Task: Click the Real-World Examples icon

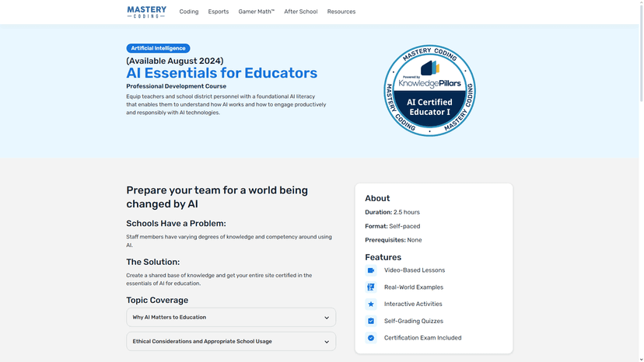Action: [371, 287]
